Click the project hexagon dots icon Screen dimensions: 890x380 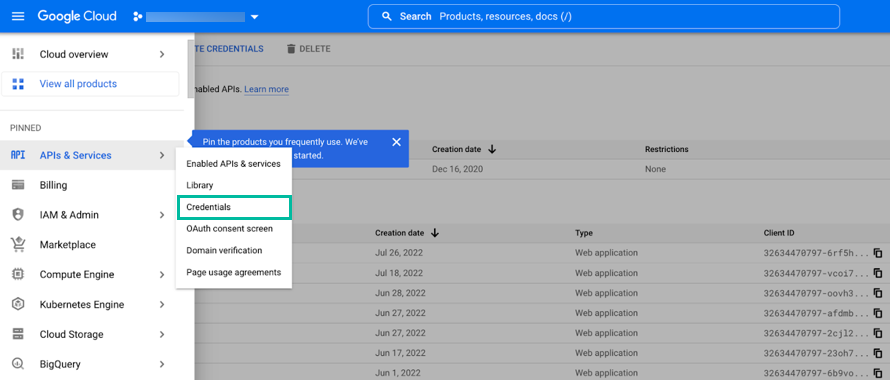(x=137, y=16)
